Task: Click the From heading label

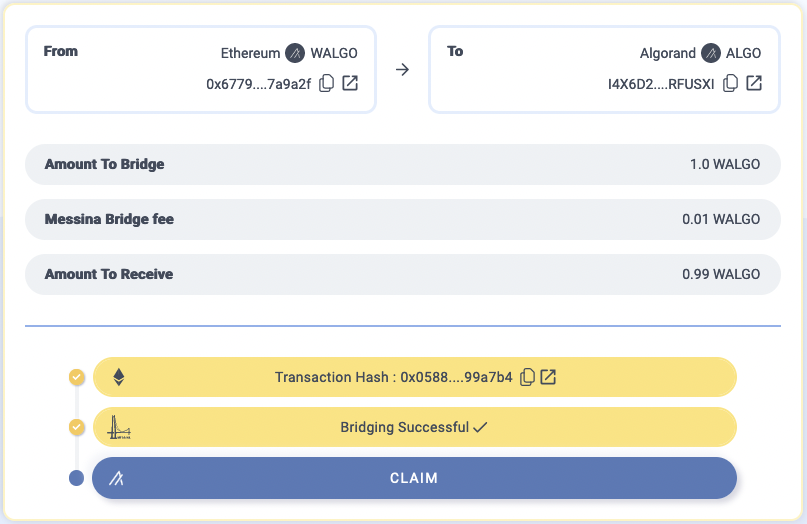Action: [x=61, y=51]
